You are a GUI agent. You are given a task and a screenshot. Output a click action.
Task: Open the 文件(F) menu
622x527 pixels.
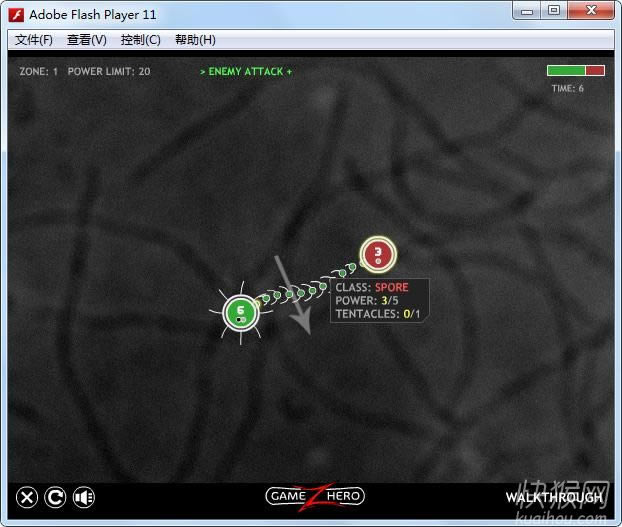tap(34, 40)
